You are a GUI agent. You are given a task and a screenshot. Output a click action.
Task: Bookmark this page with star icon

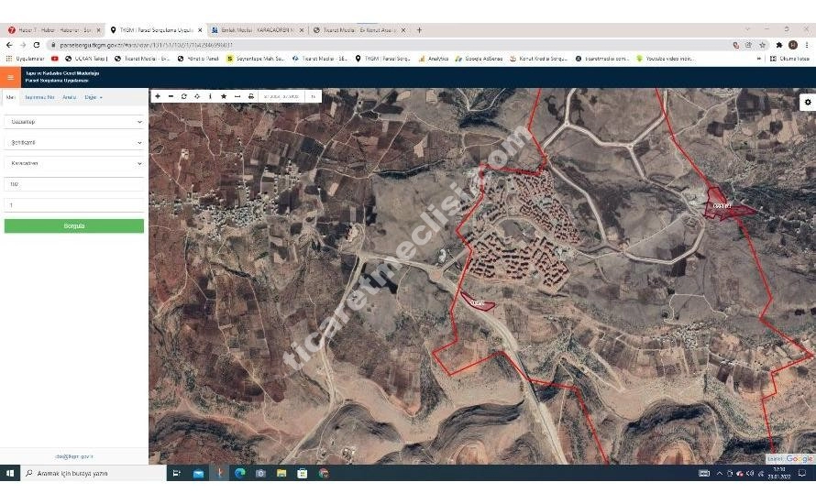[x=763, y=45]
